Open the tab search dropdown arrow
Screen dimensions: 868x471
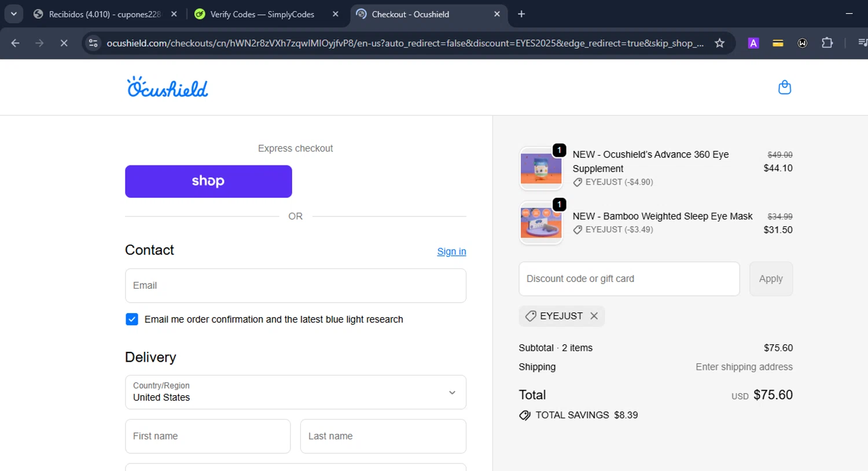(14, 14)
